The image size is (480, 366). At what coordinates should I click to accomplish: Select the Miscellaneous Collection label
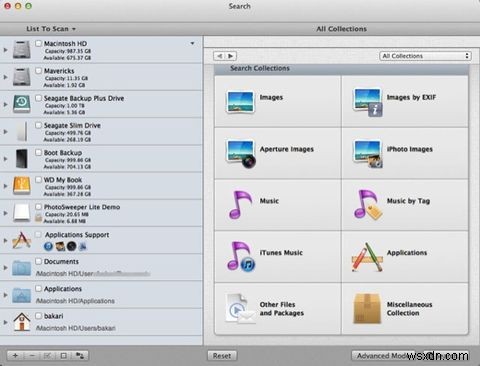tap(409, 309)
